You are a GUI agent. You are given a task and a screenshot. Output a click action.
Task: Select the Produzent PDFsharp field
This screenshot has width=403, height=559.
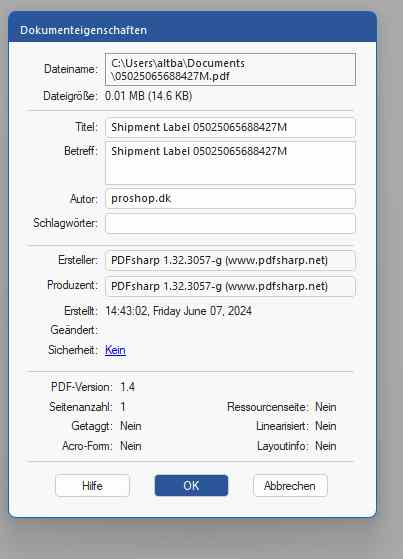tap(230, 286)
